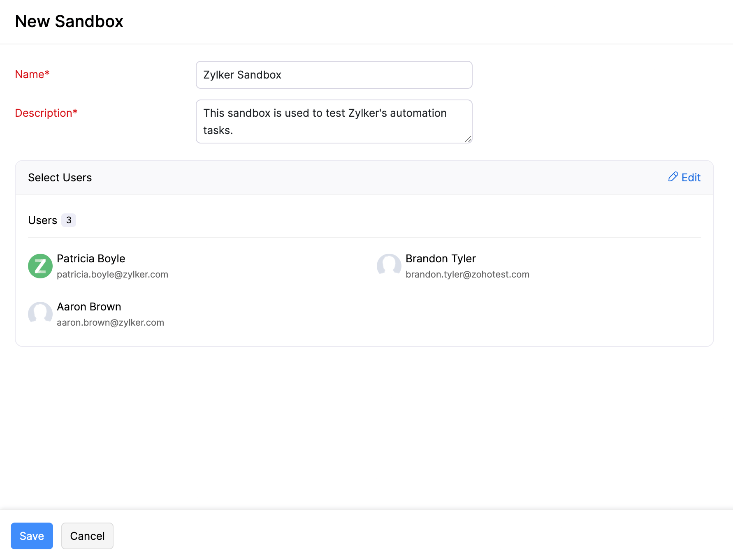Select Brandon Tyler's name text
Screen dimensions: 733x560
440,259
